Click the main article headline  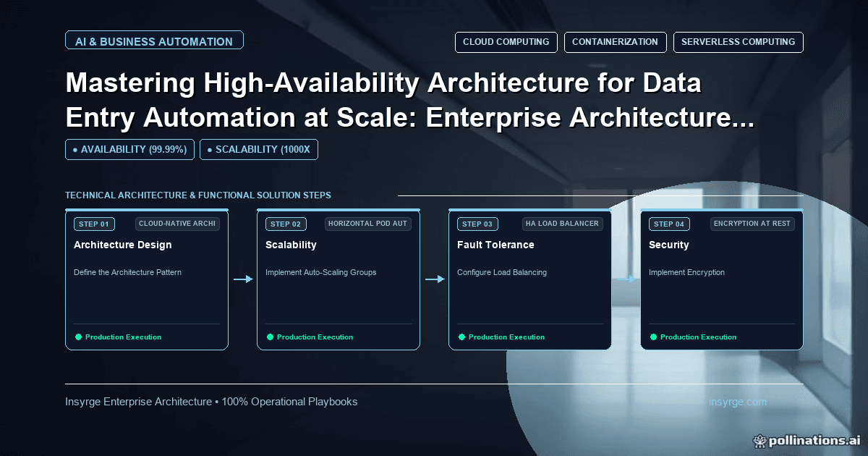[x=409, y=100]
